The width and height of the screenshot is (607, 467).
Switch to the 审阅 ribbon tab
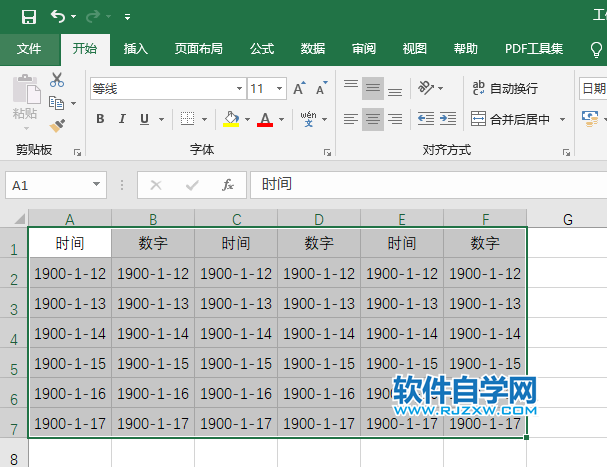[364, 49]
